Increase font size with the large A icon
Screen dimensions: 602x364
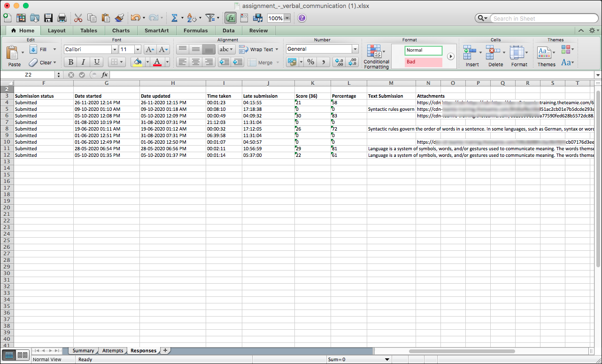(x=150, y=49)
